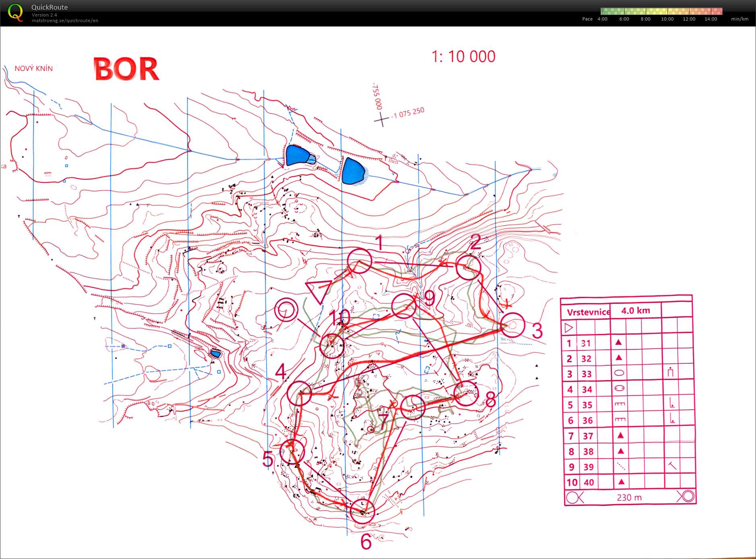Click control code 37 in the table
This screenshot has width=756, height=559.
tap(588, 436)
